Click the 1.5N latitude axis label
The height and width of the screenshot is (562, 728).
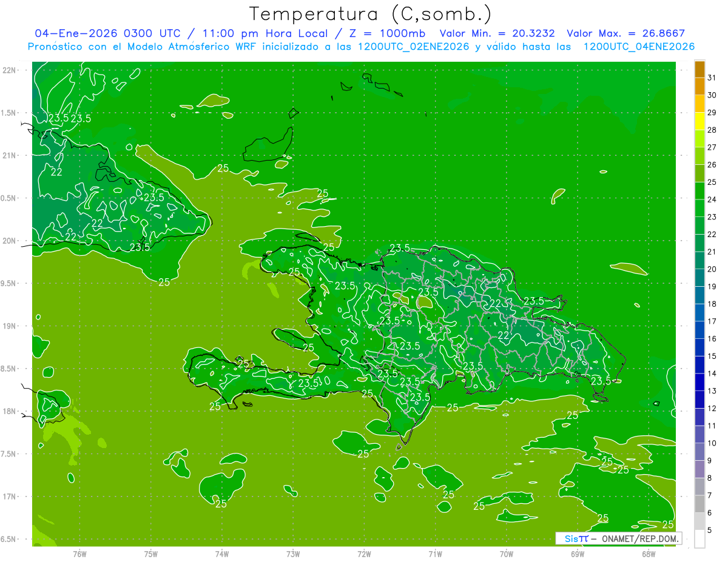pyautogui.click(x=9, y=113)
